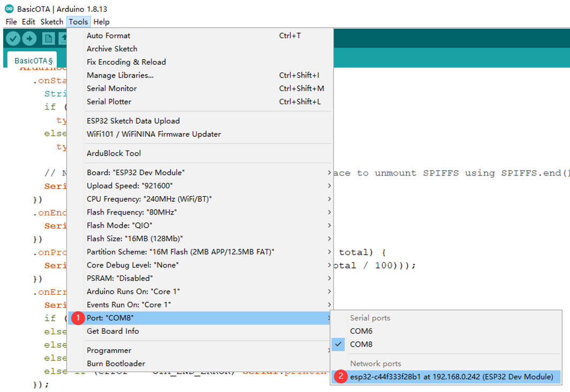
Task: Run ESP32 Sketch Data Upload
Action: (x=200, y=121)
